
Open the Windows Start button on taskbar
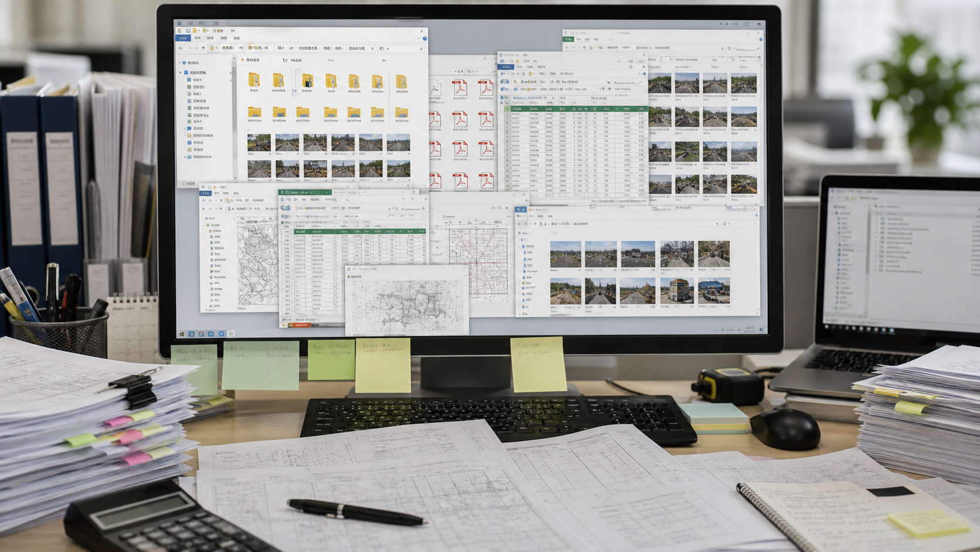click(x=182, y=334)
